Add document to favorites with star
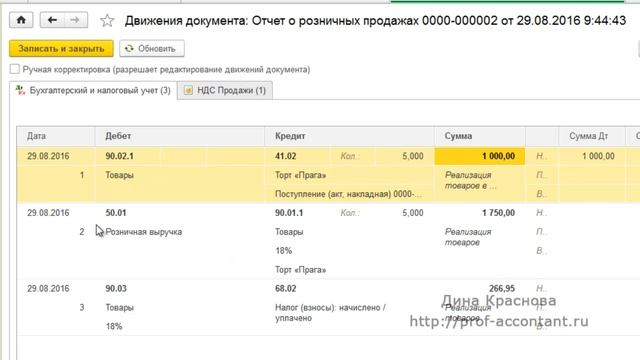 click(x=107, y=20)
